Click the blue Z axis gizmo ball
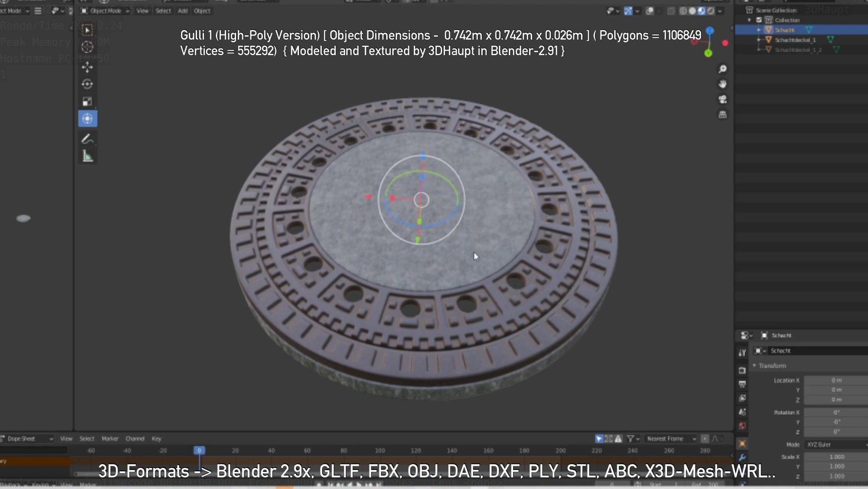 pos(710,31)
